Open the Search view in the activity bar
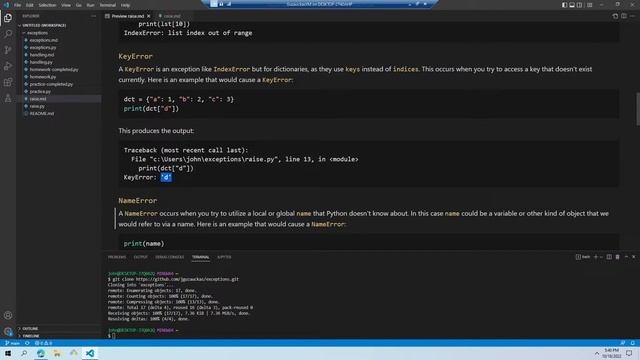Screen dimensions: 640x360 8,34
